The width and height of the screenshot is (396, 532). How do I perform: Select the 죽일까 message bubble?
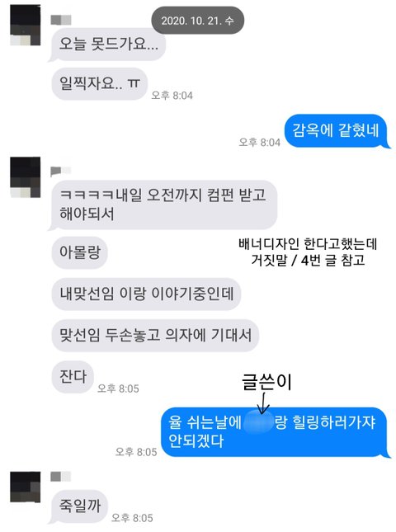pyautogui.click(x=80, y=506)
